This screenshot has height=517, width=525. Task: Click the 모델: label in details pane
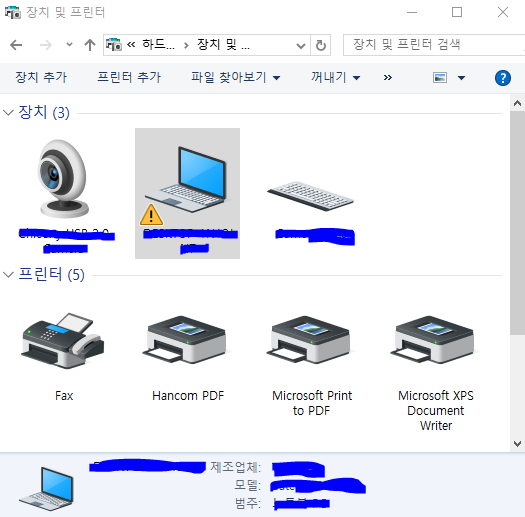tap(247, 485)
